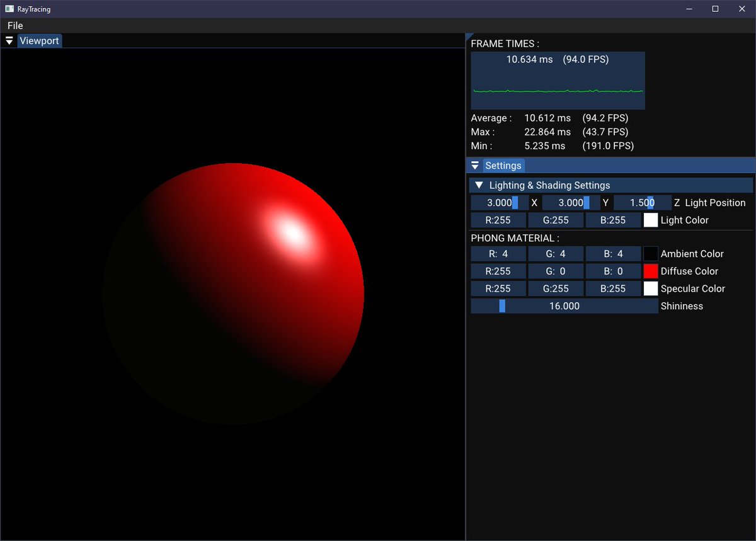The width and height of the screenshot is (756, 541).
Task: Click the Light Color R value
Action: coord(498,220)
